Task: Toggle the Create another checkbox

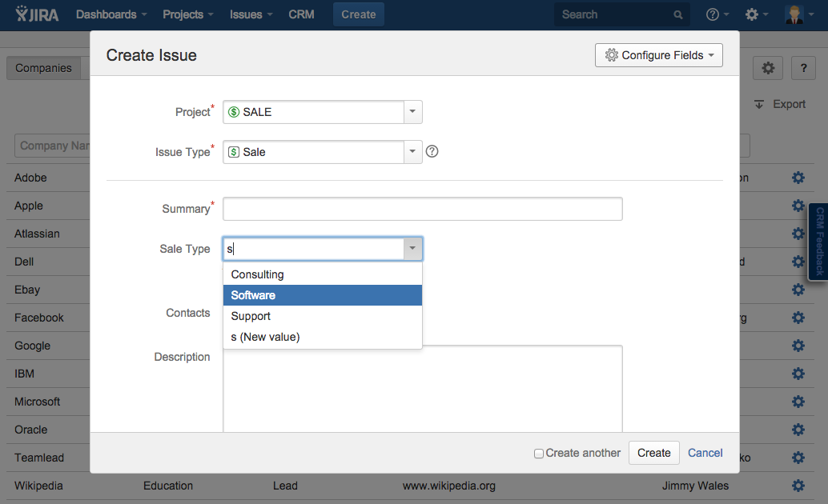Action: coord(539,454)
